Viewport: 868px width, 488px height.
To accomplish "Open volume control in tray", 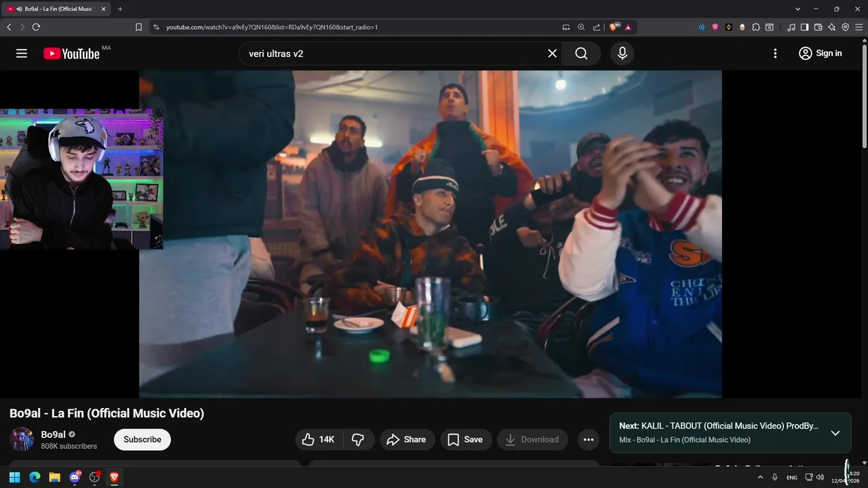I will 821,477.
